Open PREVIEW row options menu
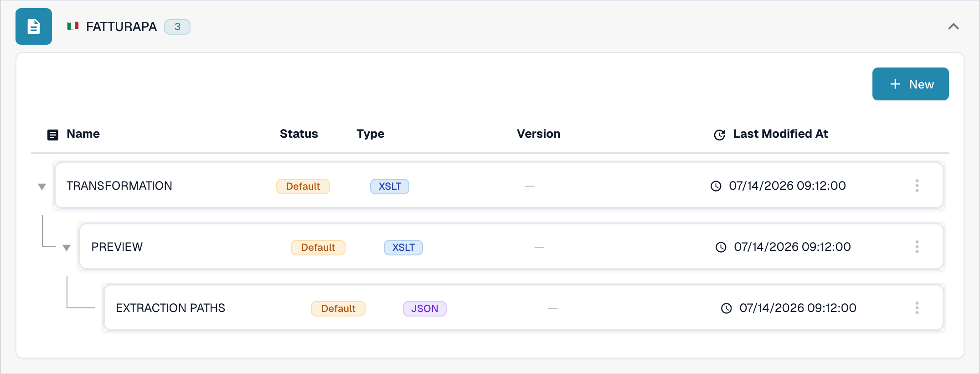 [917, 247]
